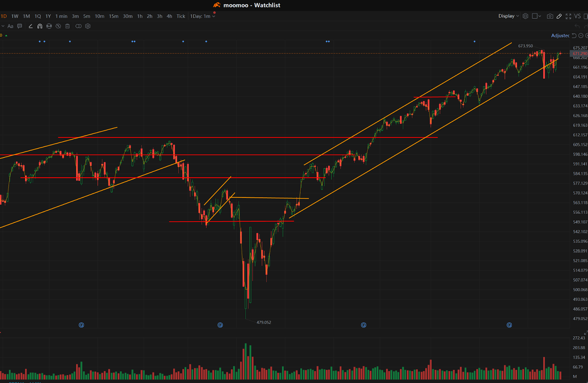The image size is (588, 383).
Task: Select the Tick chart interval
Action: pos(181,16)
